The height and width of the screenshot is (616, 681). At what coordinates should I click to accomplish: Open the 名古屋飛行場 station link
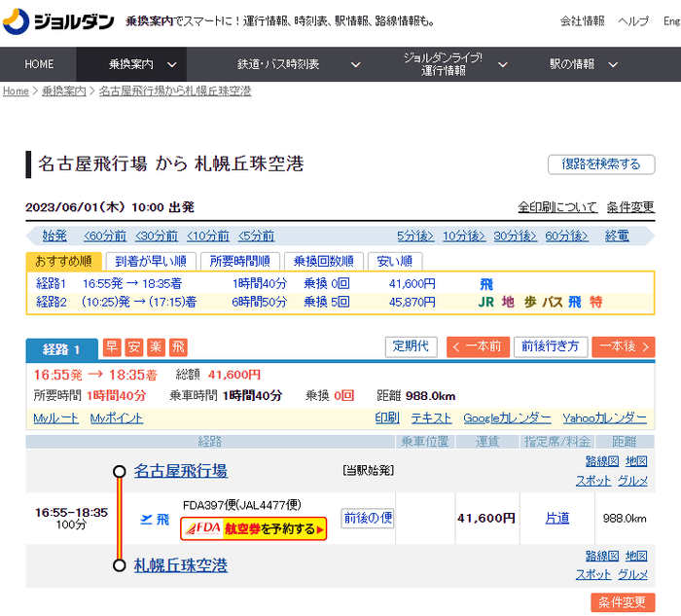pyautogui.click(x=180, y=471)
